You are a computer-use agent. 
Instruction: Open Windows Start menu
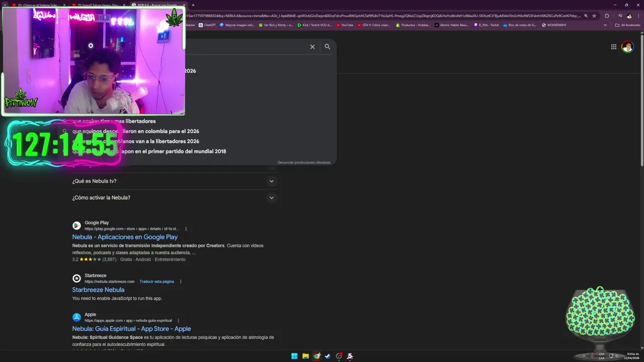click(294, 356)
